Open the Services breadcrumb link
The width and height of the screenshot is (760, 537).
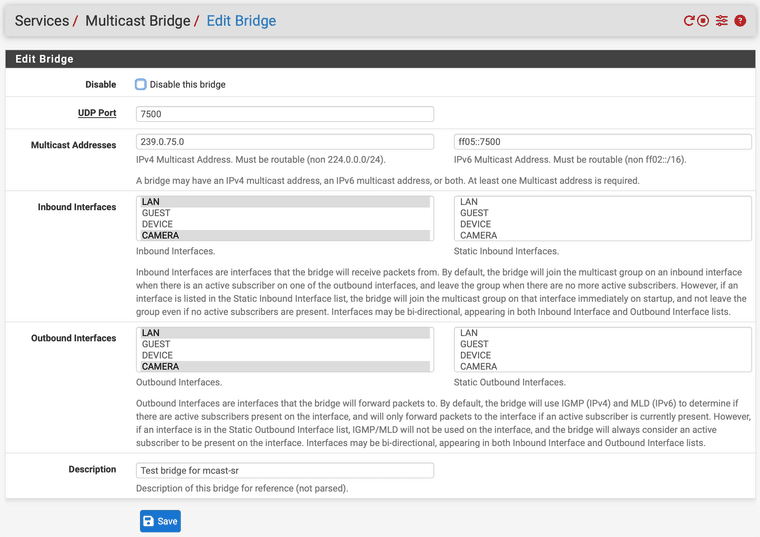(42, 21)
